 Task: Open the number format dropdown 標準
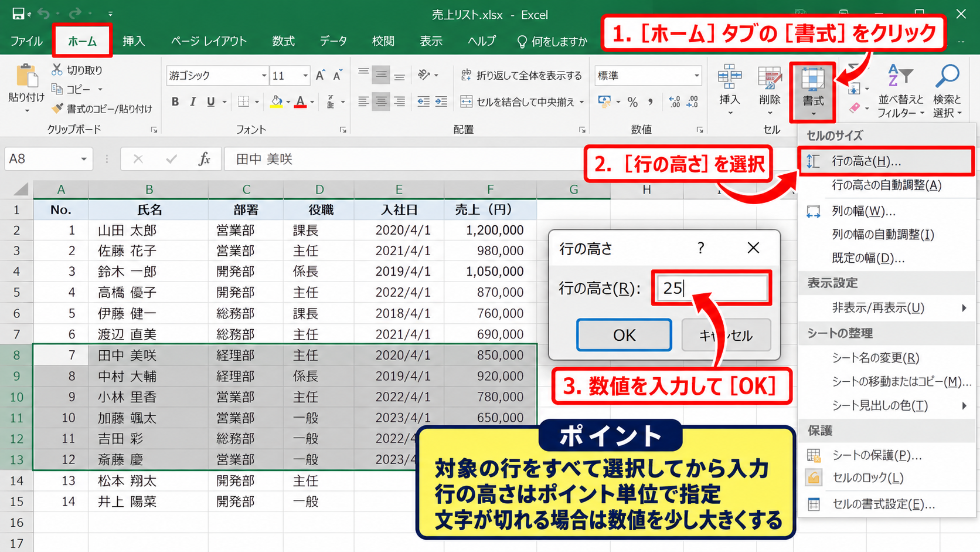click(x=696, y=76)
